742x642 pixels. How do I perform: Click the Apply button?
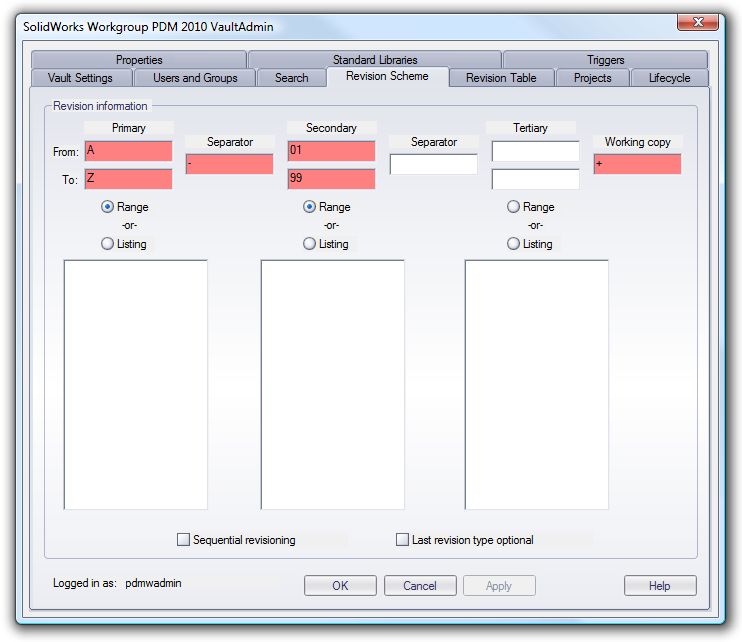(499, 585)
